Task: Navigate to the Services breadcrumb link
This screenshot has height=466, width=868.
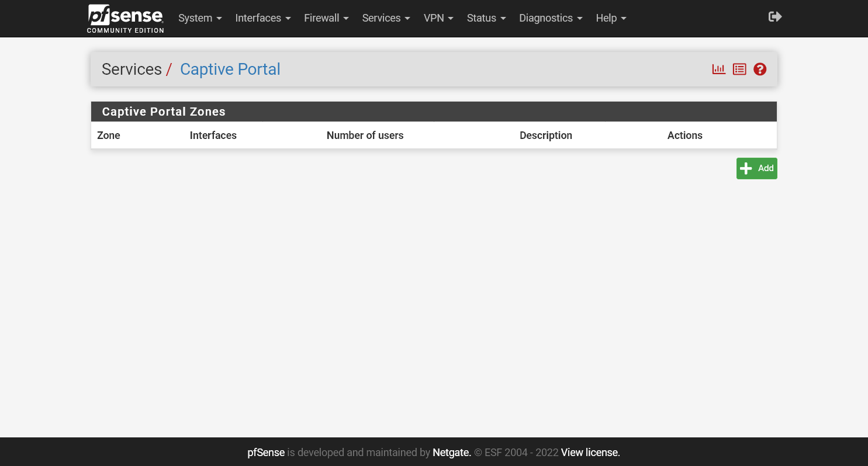Action: (132, 69)
